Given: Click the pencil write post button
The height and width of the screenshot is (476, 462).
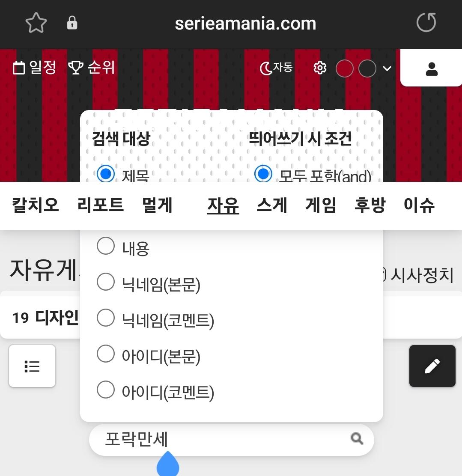Looking at the screenshot, I should [432, 366].
